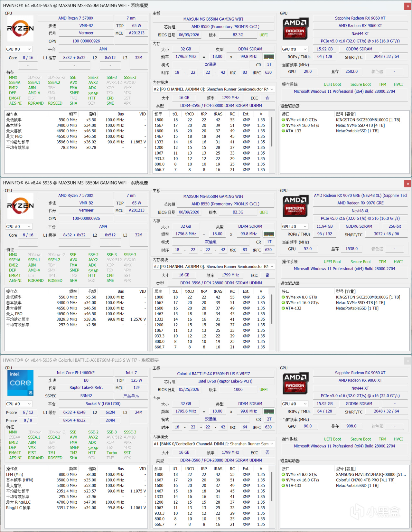Click the ATA-133 status icon in the Ryzen RX 9060 XT window
412x532 pixels.
pyautogui.click(x=283, y=131)
